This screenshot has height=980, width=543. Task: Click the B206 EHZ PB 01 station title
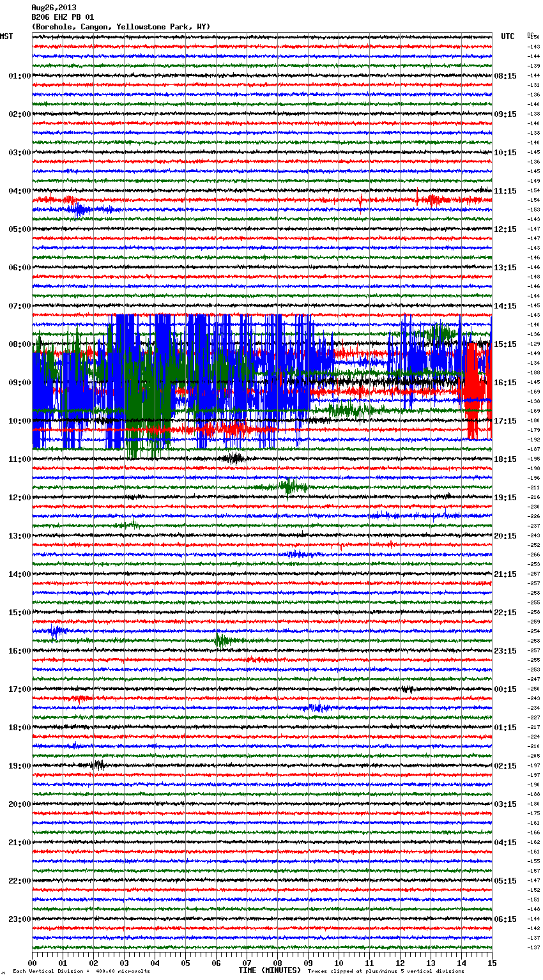click(63, 17)
